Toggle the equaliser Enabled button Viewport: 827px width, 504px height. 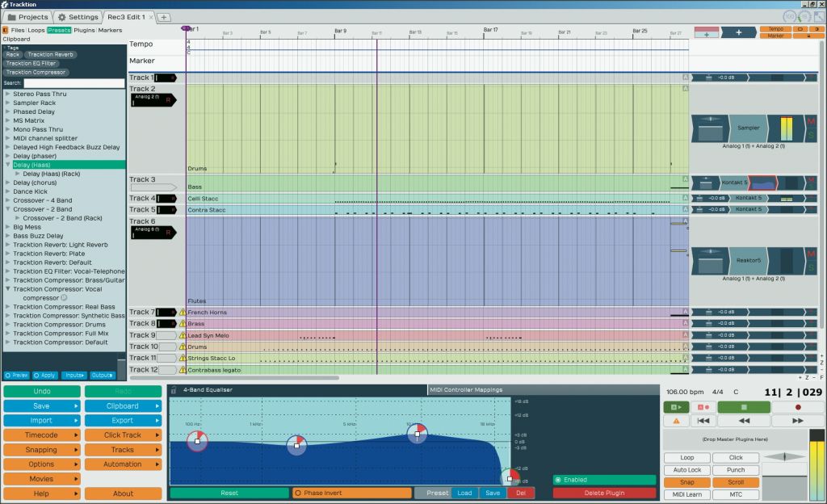[604, 480]
